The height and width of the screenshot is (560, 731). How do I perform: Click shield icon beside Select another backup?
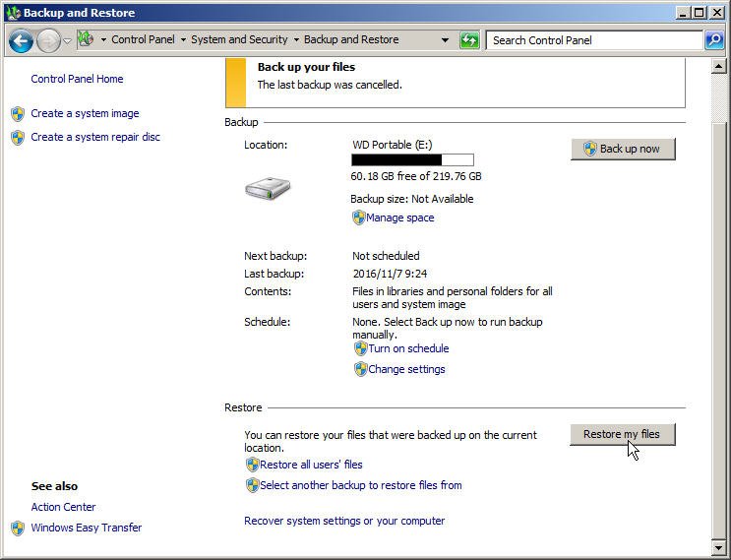(252, 485)
